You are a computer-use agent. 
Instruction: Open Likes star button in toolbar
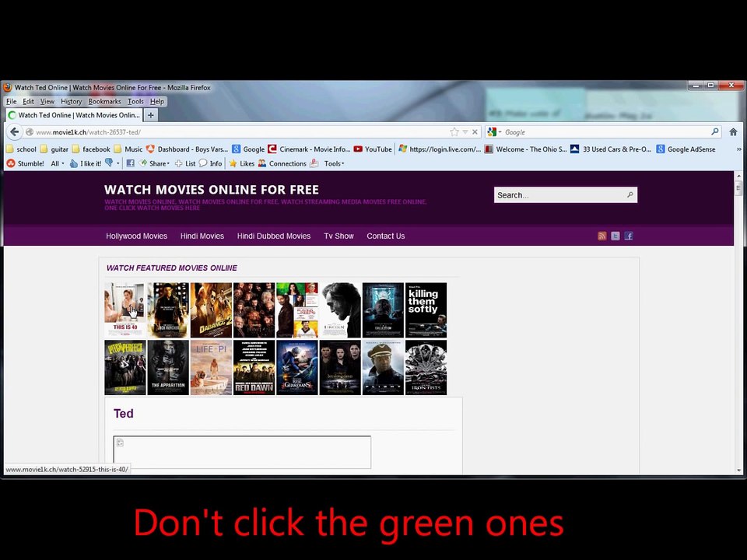241,163
